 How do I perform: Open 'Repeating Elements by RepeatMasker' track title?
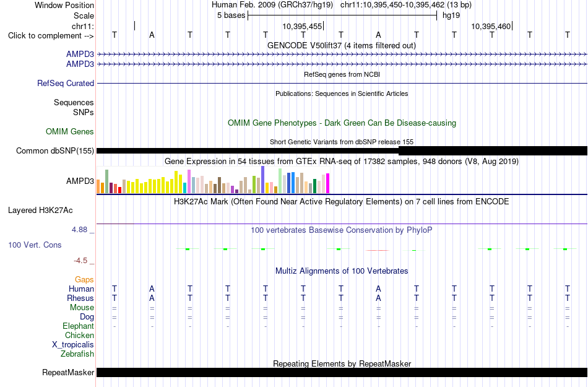tap(342, 363)
